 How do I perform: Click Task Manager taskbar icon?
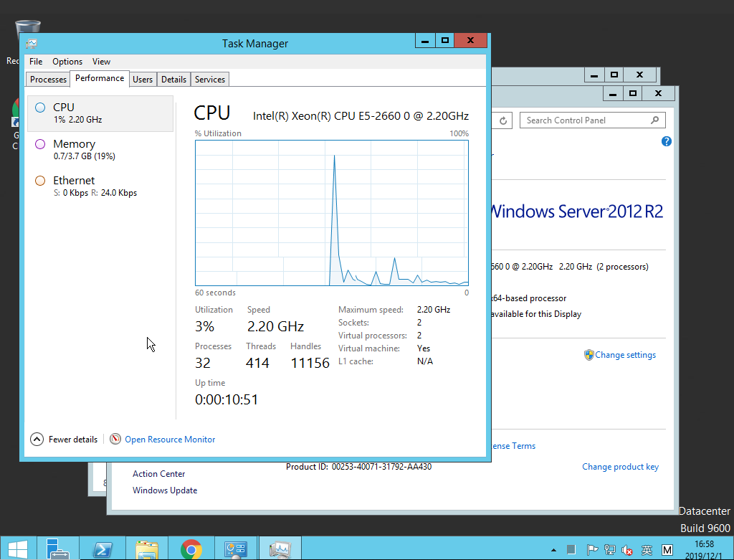(280, 549)
